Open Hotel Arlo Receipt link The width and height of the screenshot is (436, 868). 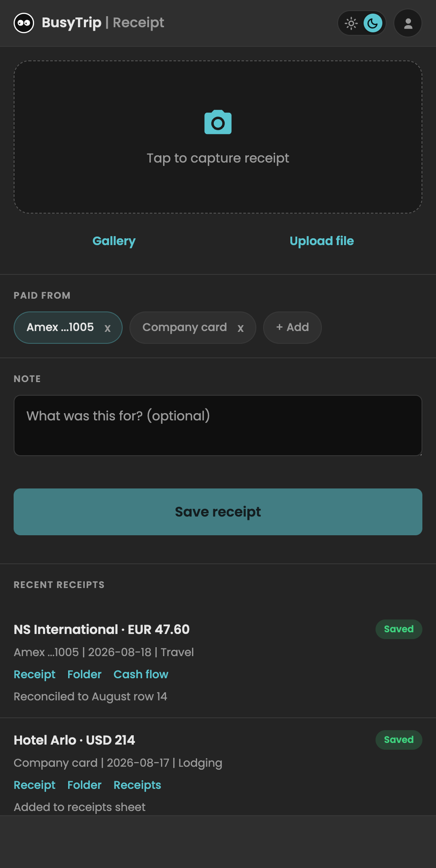coord(34,785)
